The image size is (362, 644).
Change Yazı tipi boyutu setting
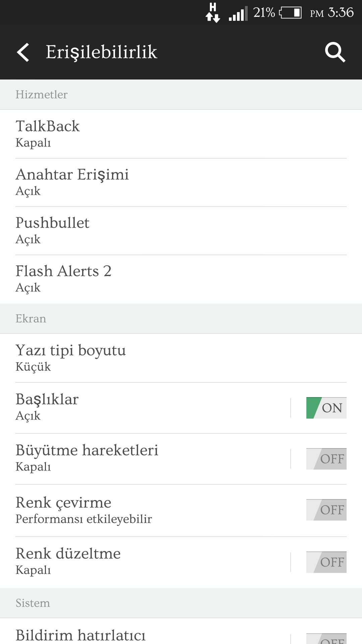click(181, 358)
